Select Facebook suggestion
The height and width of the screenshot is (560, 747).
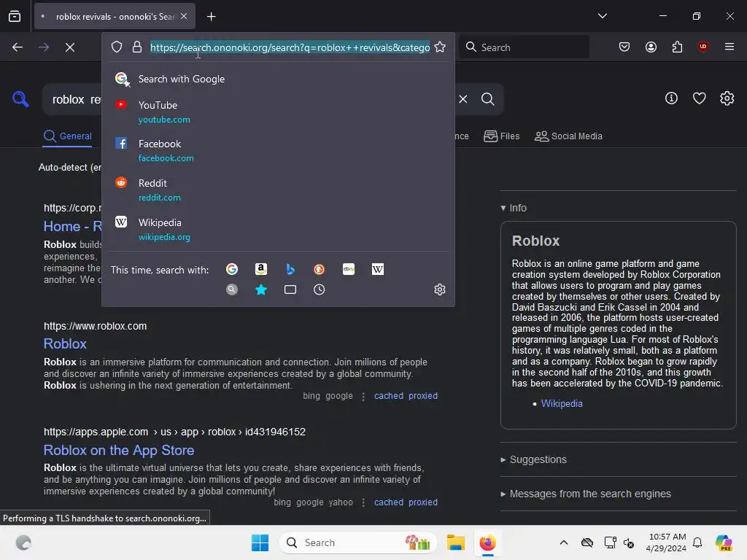pos(278,150)
